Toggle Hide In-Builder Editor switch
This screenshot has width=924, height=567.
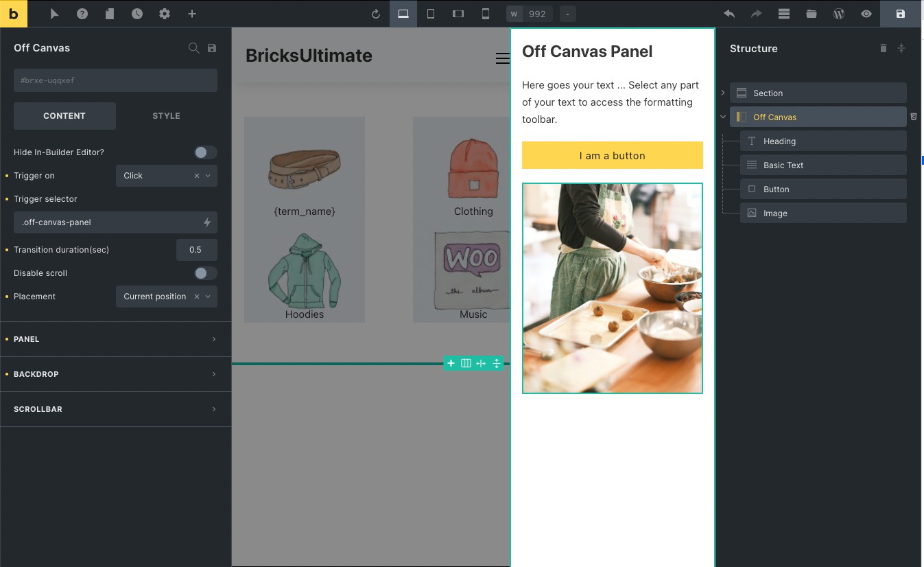[204, 152]
